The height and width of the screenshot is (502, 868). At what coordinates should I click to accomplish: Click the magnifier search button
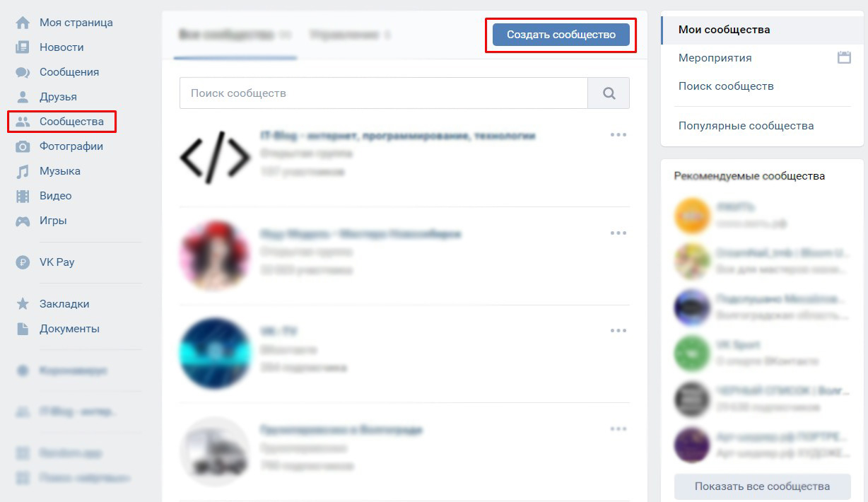(609, 93)
